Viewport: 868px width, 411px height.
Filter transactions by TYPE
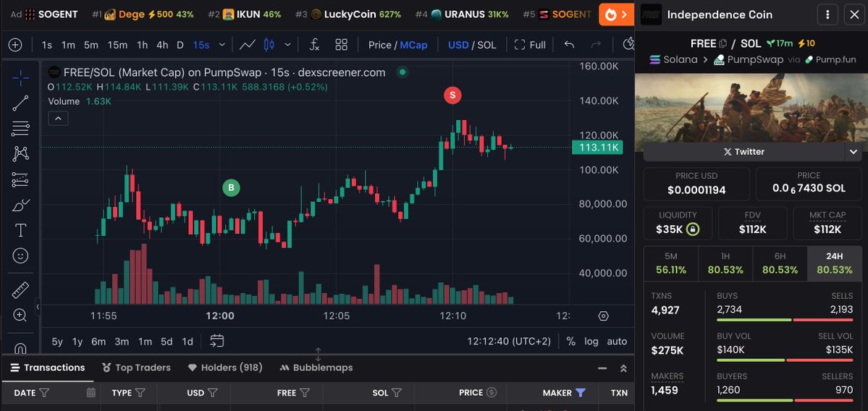(140, 393)
